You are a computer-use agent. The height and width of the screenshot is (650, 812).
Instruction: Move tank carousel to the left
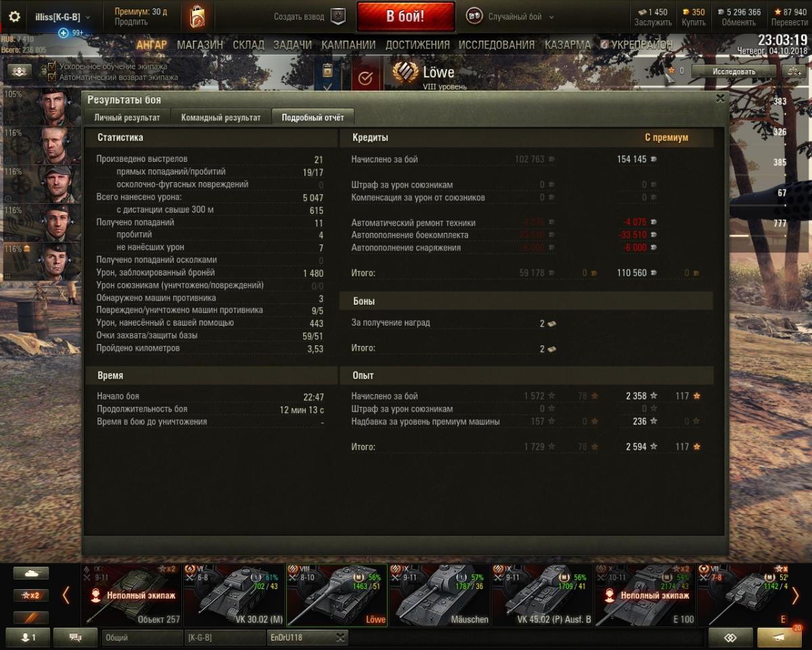[66, 596]
